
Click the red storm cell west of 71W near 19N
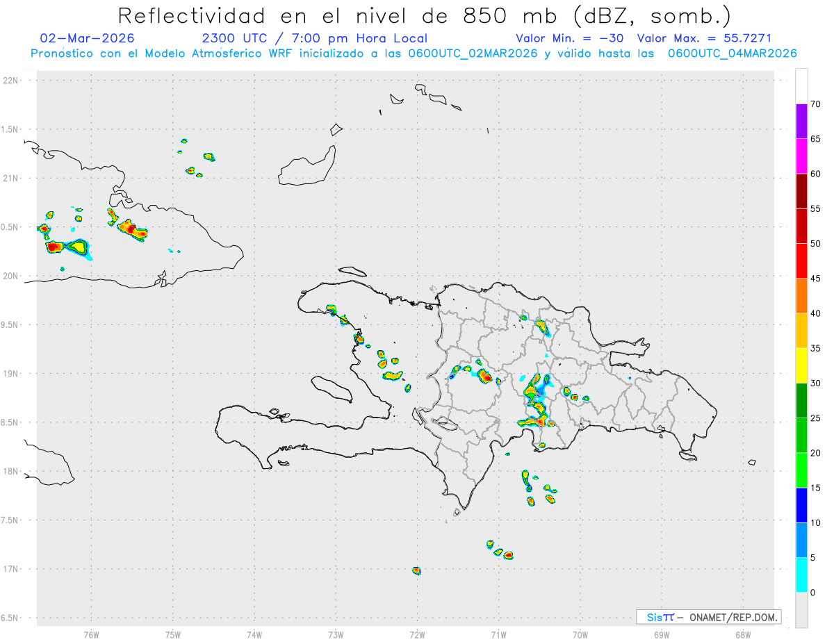pos(485,377)
